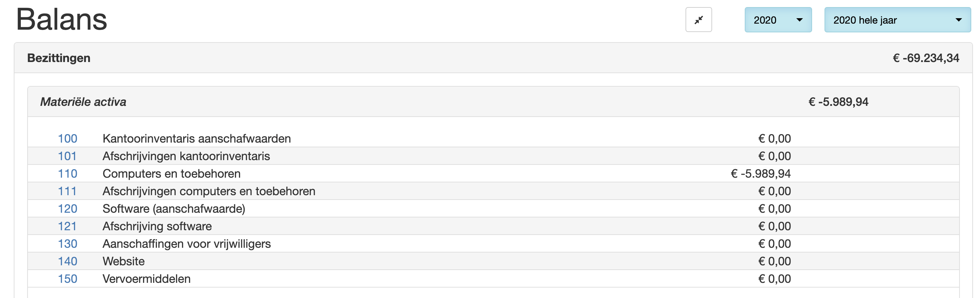This screenshot has width=980, height=298.
Task: Click the Balans page heading
Action: tap(62, 19)
